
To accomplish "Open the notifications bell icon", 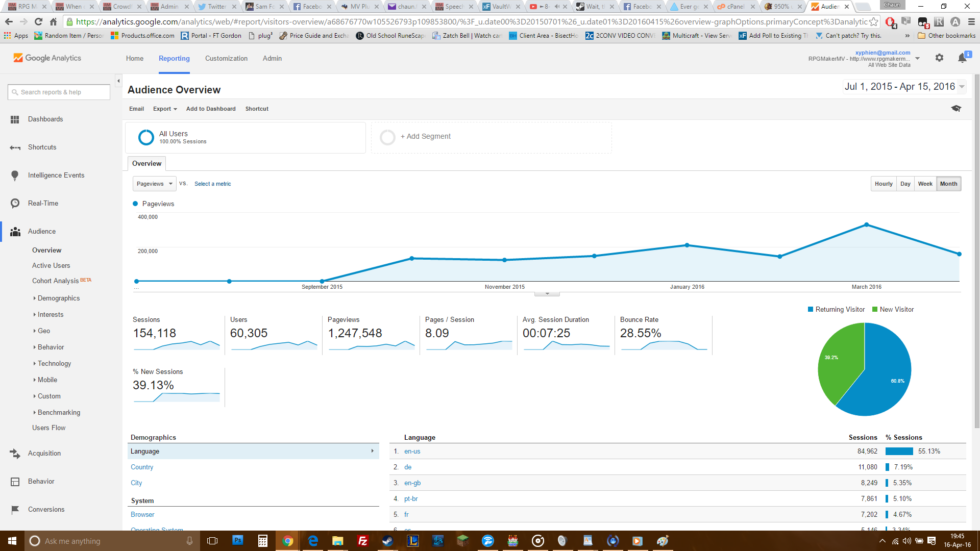I will 963,58.
